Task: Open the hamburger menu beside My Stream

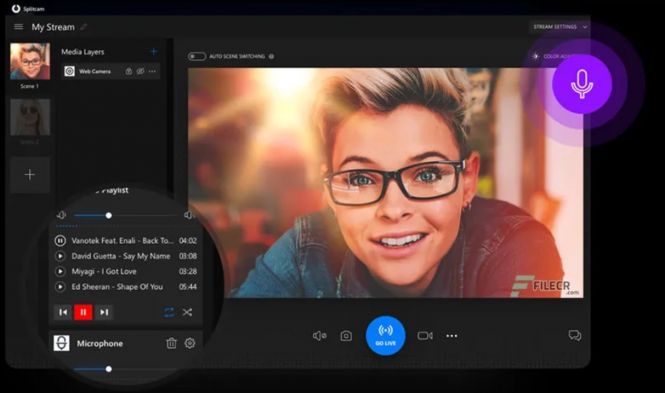Action: pyautogui.click(x=18, y=27)
